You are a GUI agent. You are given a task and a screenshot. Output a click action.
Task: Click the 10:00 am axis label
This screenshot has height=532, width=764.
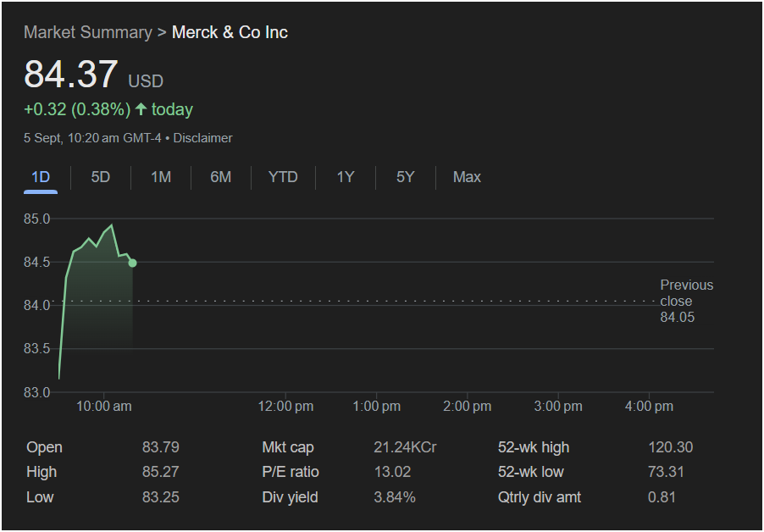pyautogui.click(x=104, y=407)
